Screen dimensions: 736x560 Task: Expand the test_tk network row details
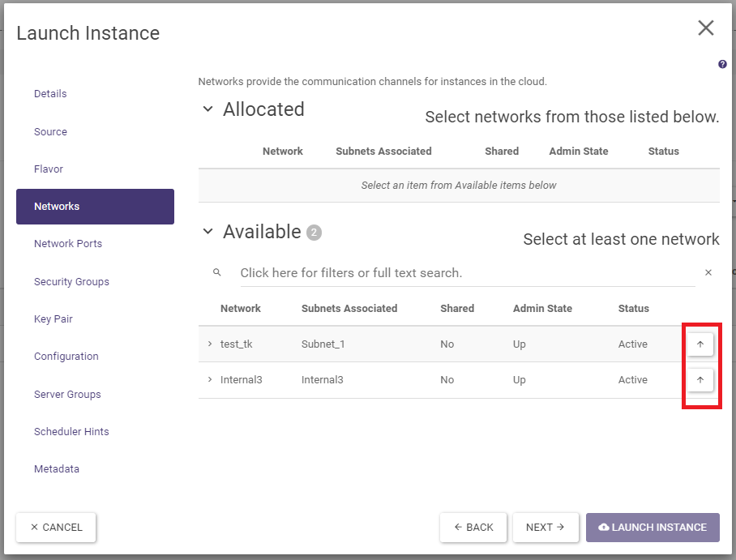click(210, 344)
